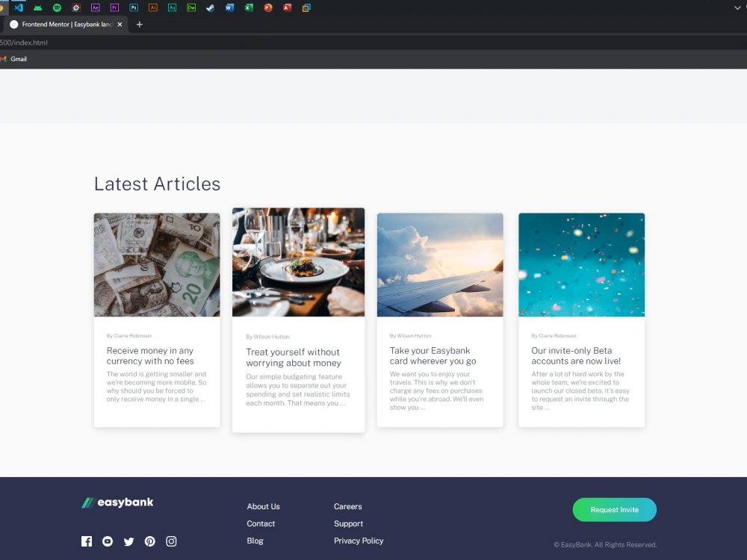Image resolution: width=747 pixels, height=560 pixels.
Task: Visit the Careers page from the footer
Action: pyautogui.click(x=347, y=506)
